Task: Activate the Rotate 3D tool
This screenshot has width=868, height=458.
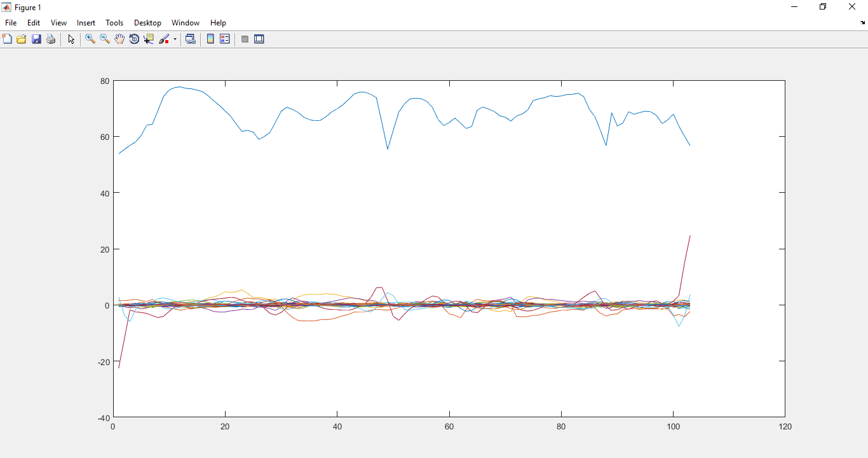Action: point(134,39)
